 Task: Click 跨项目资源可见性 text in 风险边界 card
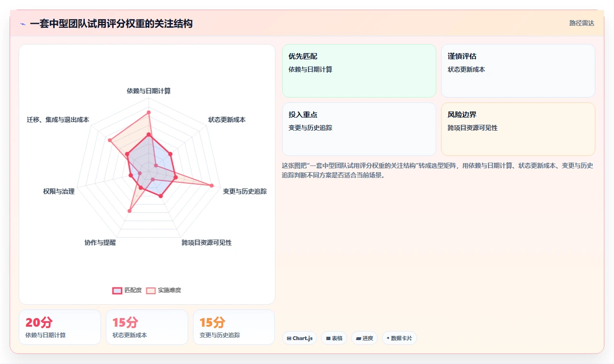pos(473,128)
